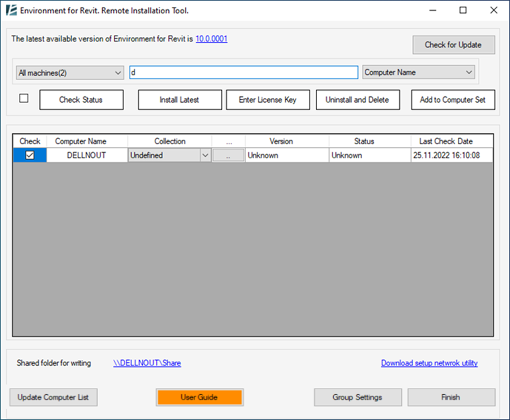Open the 10.0.0001 version link

211,39
